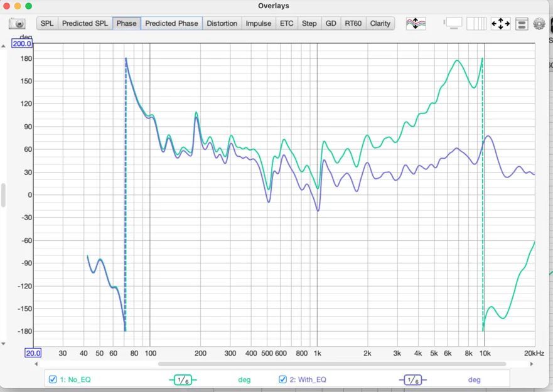Click the 180 phase axis label
Viewport: 553px width, 392px height.
click(x=26, y=58)
